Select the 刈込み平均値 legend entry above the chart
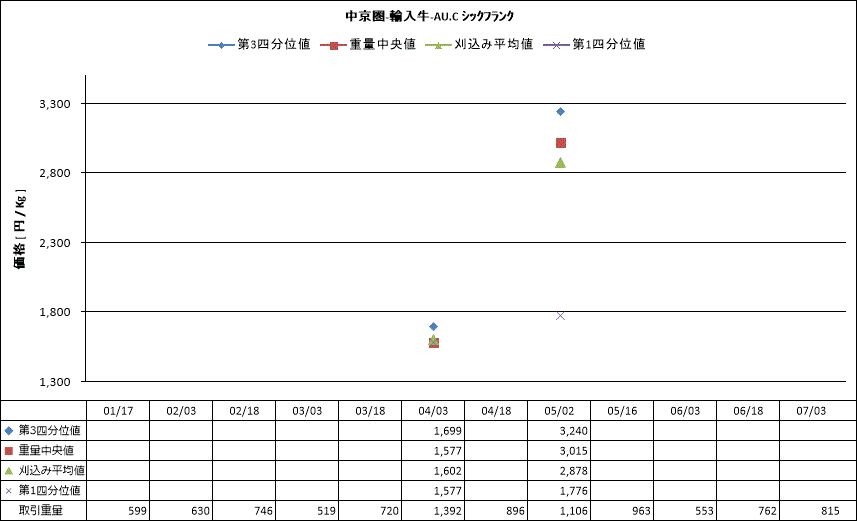The width and height of the screenshot is (857, 521). 479,44
